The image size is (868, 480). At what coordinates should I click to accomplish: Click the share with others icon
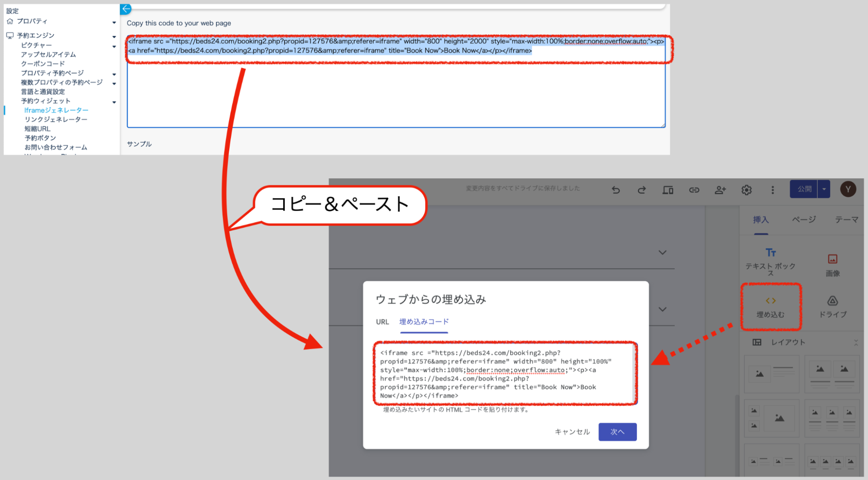pyautogui.click(x=720, y=190)
